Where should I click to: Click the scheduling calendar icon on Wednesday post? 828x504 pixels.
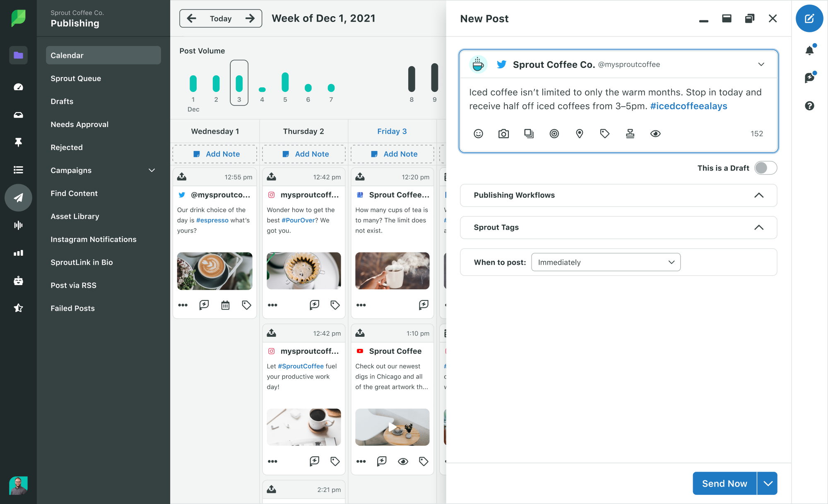point(225,304)
